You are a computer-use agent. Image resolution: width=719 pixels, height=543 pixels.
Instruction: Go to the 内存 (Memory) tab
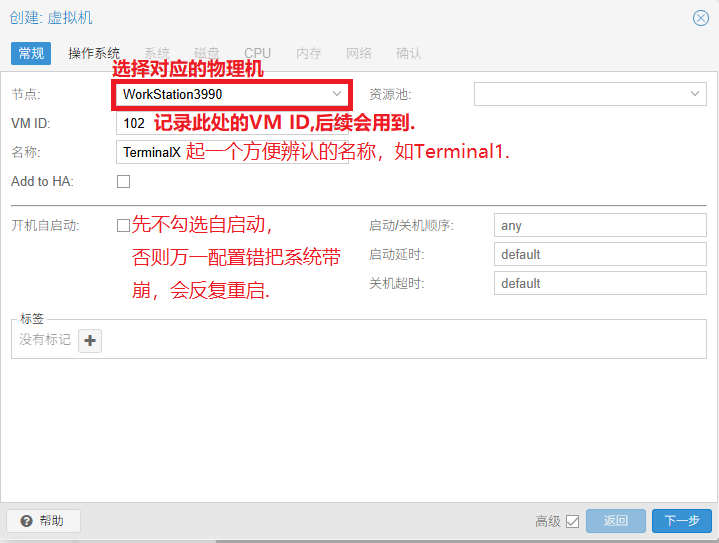309,53
